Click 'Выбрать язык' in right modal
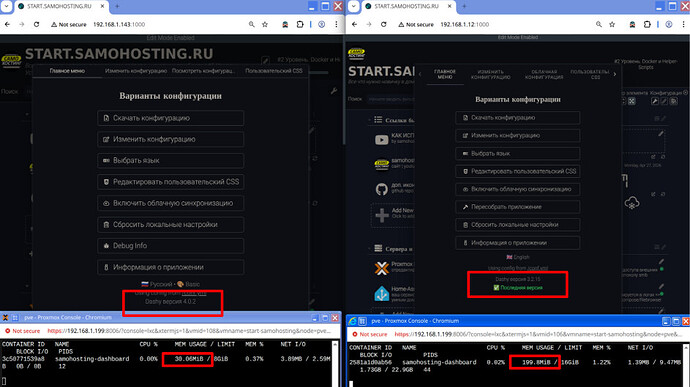Screen dimensions: 690x387 point(518,153)
